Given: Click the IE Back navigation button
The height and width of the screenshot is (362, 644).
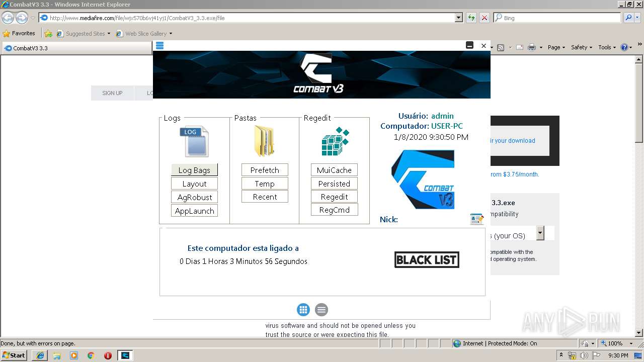Looking at the screenshot, I should [8, 18].
